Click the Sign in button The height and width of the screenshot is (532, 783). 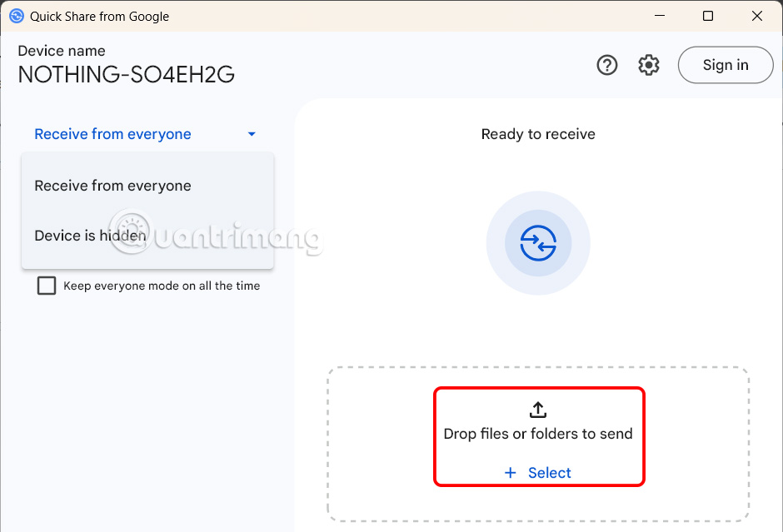(x=725, y=64)
